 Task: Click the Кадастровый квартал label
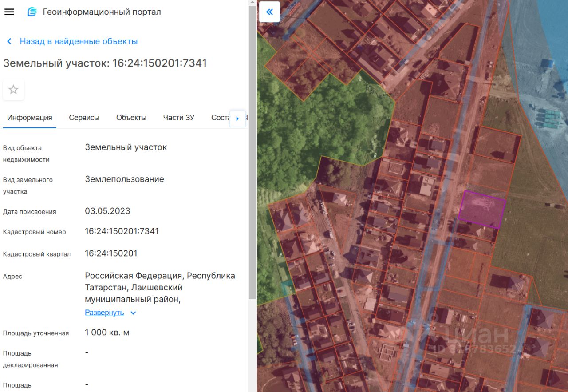[x=37, y=254]
